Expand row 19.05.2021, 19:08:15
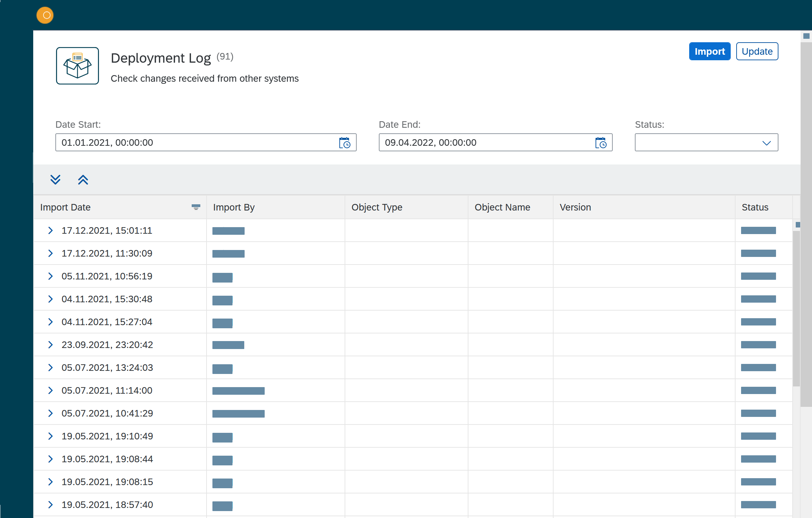The width and height of the screenshot is (812, 518). click(51, 482)
